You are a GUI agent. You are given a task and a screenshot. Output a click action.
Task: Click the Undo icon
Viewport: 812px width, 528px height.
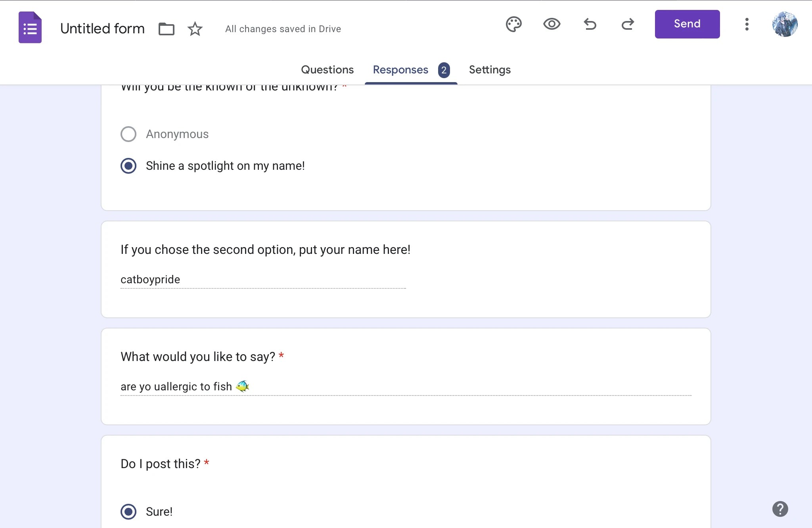coord(589,24)
